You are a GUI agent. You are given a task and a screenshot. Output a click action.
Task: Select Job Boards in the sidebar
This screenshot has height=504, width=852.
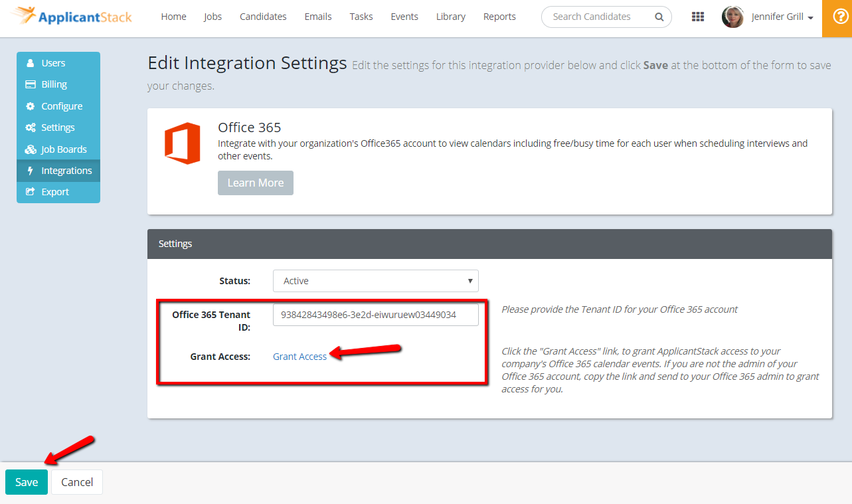tap(58, 149)
